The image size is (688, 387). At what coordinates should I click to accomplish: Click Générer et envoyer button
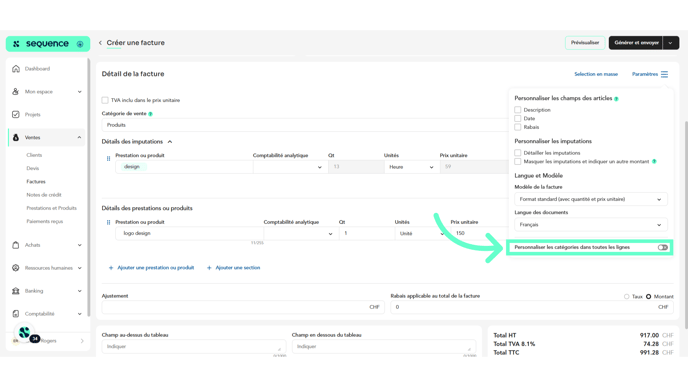tap(636, 43)
